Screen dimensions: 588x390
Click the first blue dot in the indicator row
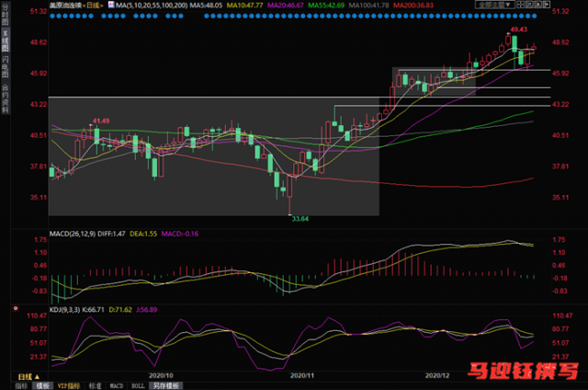[52, 17]
